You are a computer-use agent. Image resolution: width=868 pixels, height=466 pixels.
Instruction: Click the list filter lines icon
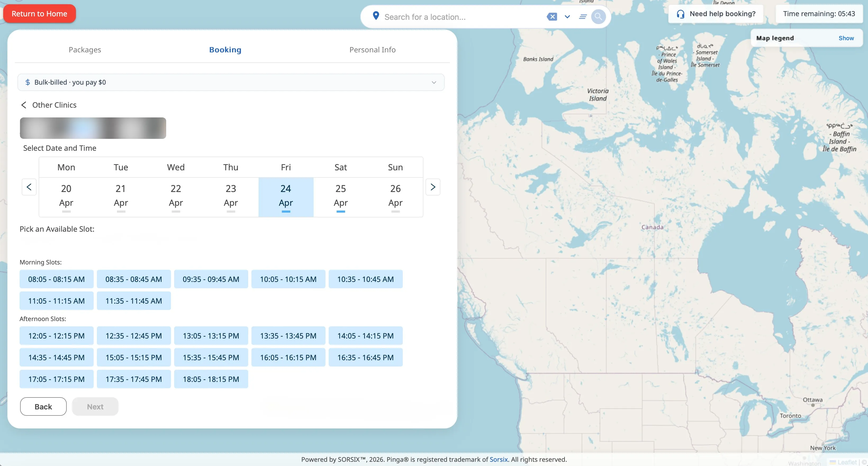point(583,16)
